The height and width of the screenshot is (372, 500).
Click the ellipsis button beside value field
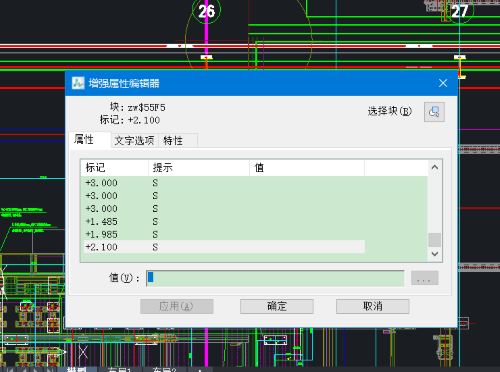click(424, 278)
